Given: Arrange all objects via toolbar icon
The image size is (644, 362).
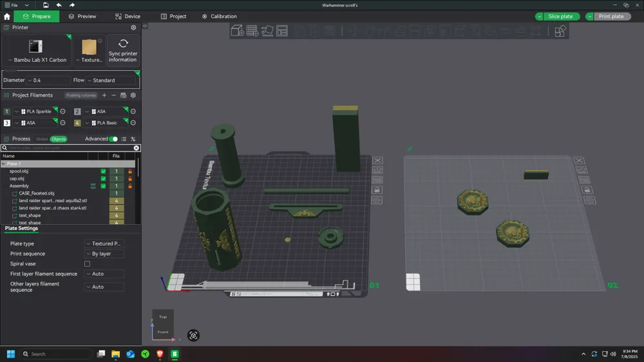Looking at the screenshot, I should [x=282, y=31].
